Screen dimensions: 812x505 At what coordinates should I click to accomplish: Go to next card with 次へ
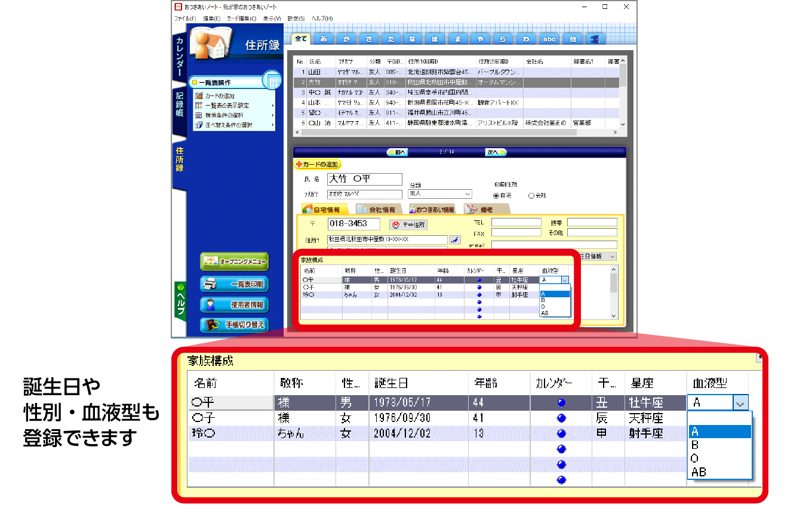(495, 152)
